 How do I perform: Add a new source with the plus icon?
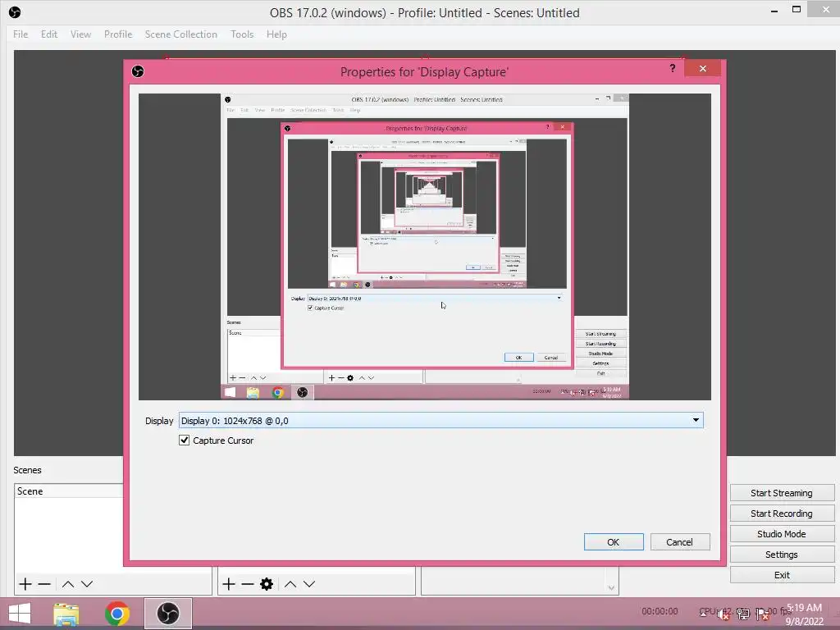tap(229, 584)
